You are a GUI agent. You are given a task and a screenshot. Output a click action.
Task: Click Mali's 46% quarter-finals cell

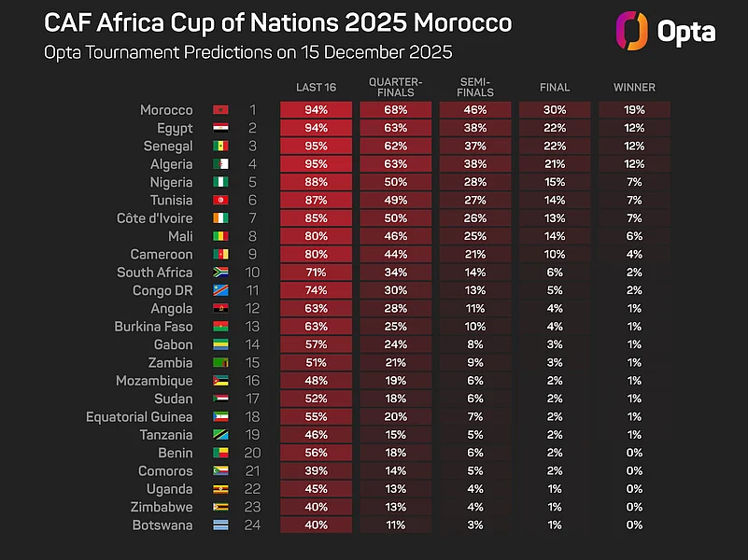tap(395, 236)
